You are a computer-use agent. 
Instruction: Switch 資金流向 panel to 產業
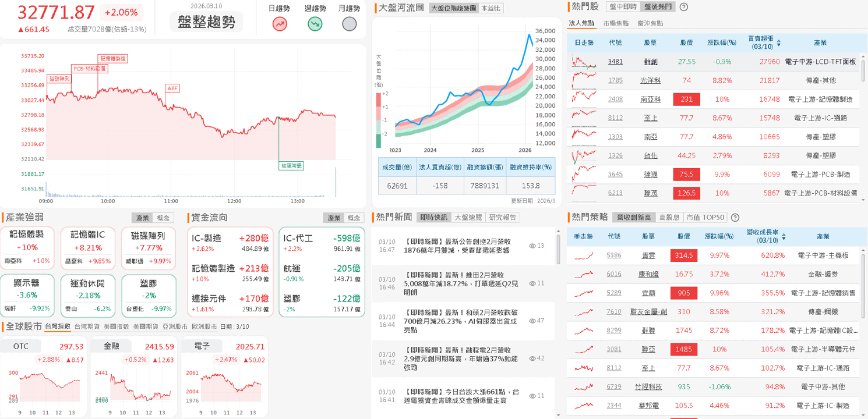[334, 218]
